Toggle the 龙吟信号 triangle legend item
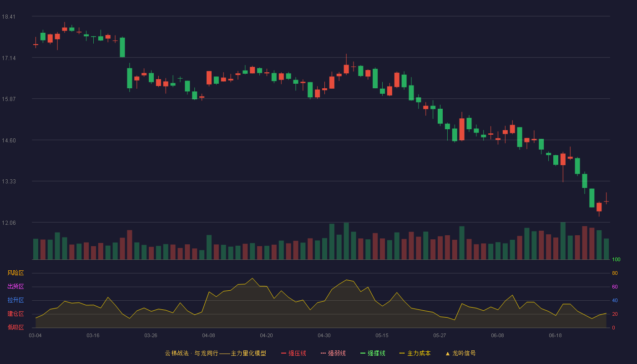The width and height of the screenshot is (637, 364). [460, 353]
